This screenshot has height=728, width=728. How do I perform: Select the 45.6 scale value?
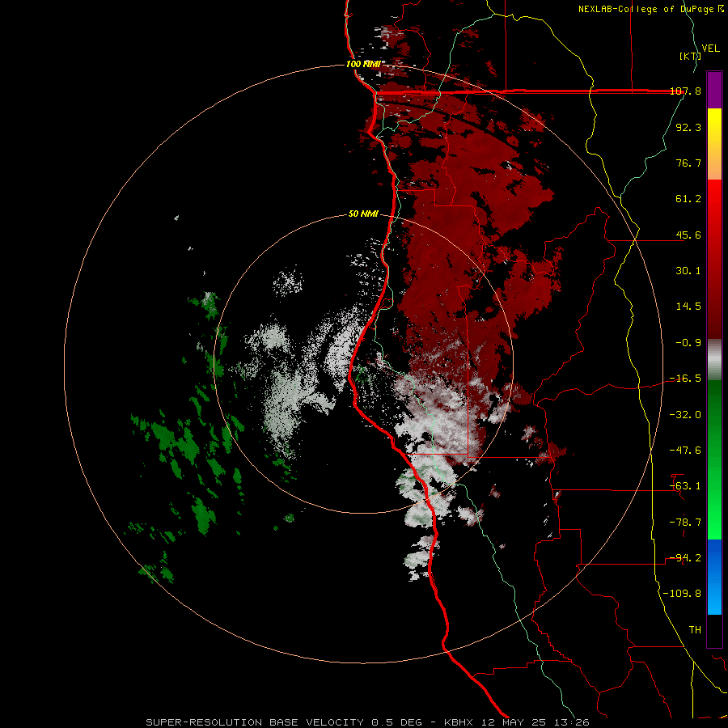[x=688, y=235]
